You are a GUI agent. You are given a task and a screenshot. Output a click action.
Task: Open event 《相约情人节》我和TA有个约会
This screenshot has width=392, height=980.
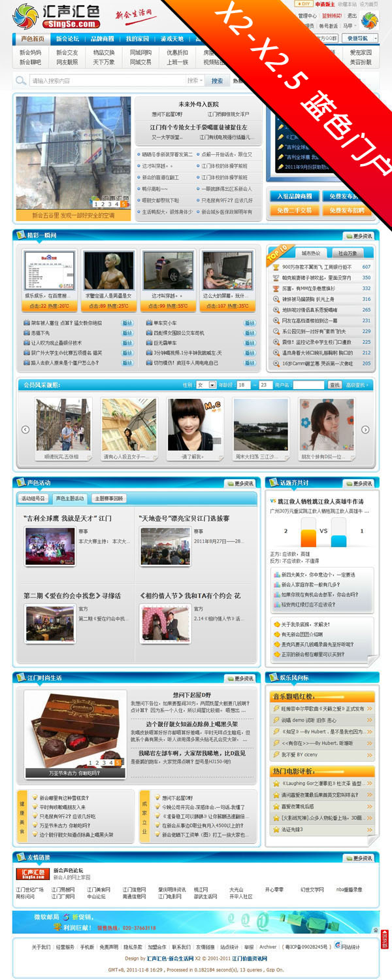click(190, 596)
